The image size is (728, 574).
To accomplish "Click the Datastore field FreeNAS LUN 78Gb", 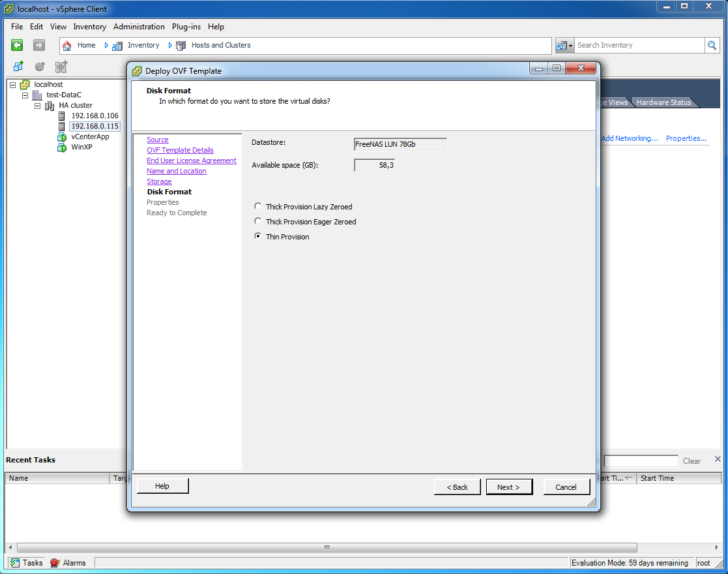I will pyautogui.click(x=400, y=145).
